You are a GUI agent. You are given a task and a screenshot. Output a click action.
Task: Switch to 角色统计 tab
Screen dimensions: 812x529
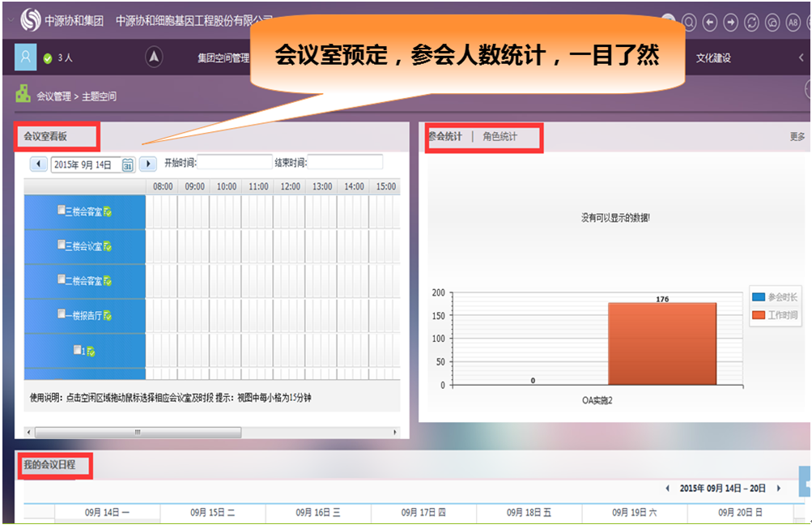tap(500, 137)
